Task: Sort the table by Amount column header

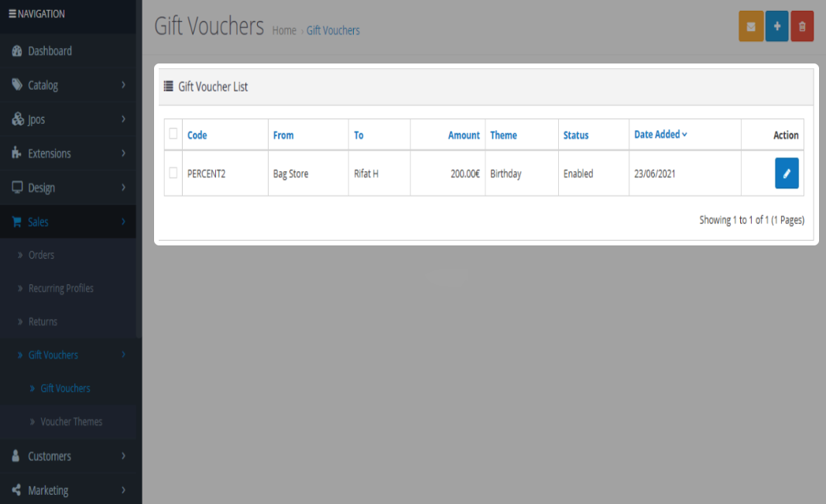Action: [464, 135]
